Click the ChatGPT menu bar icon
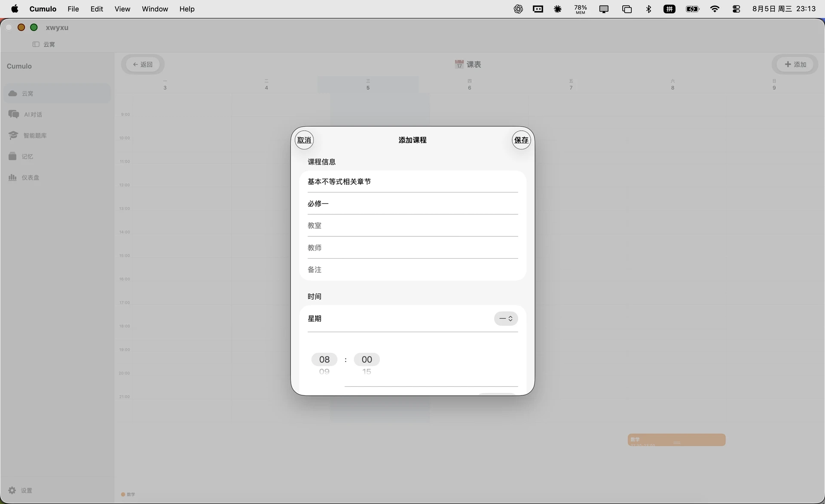825x504 pixels. point(518,9)
